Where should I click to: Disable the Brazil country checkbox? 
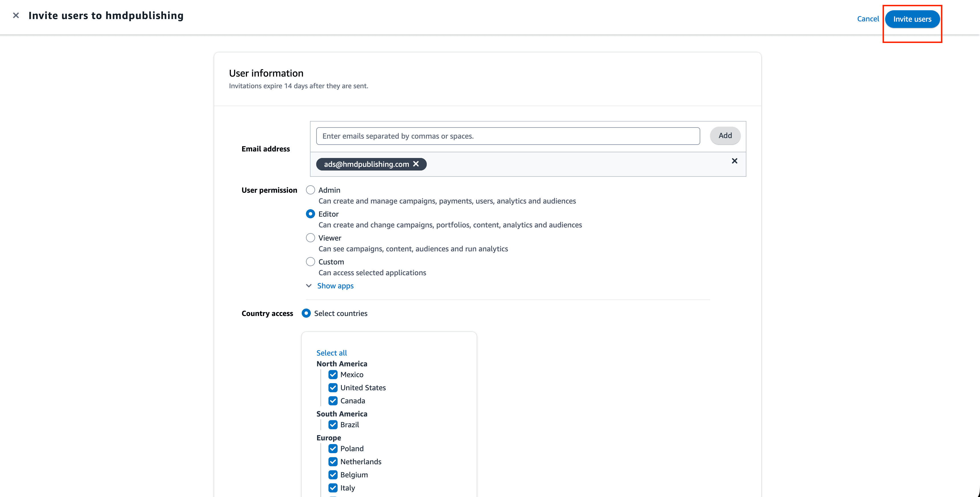(x=333, y=425)
